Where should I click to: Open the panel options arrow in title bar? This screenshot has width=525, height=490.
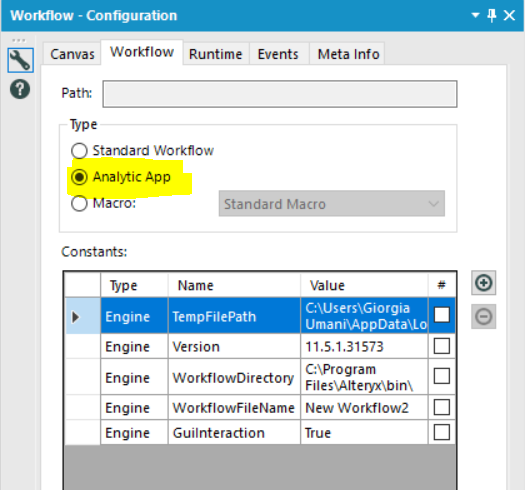coord(475,15)
